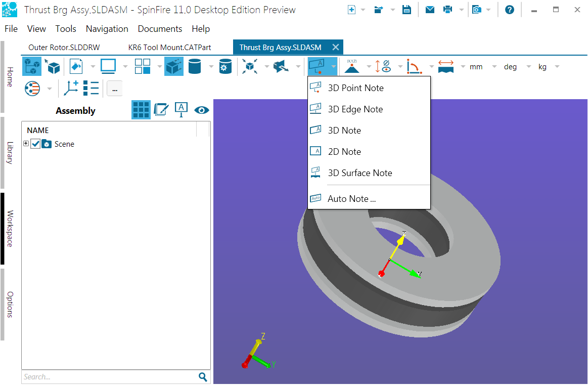The width and height of the screenshot is (588, 385).
Task: Open the Auto Note dialog
Action: pos(351,199)
